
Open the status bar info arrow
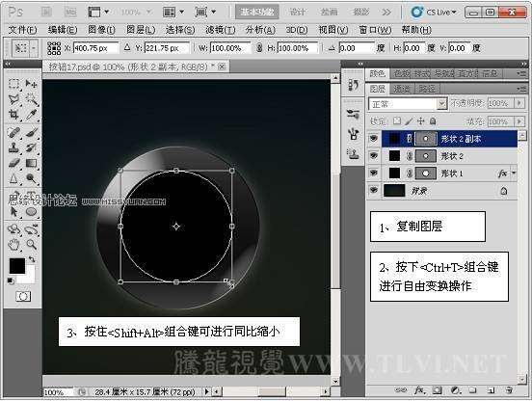click(206, 391)
